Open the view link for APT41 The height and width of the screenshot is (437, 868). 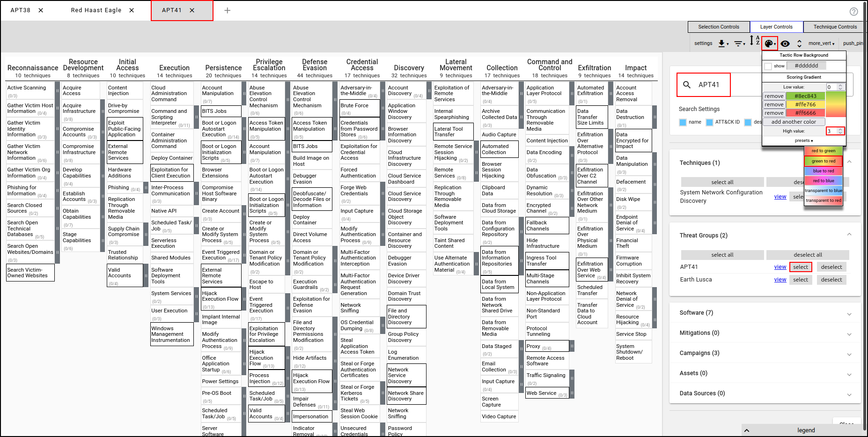point(780,267)
